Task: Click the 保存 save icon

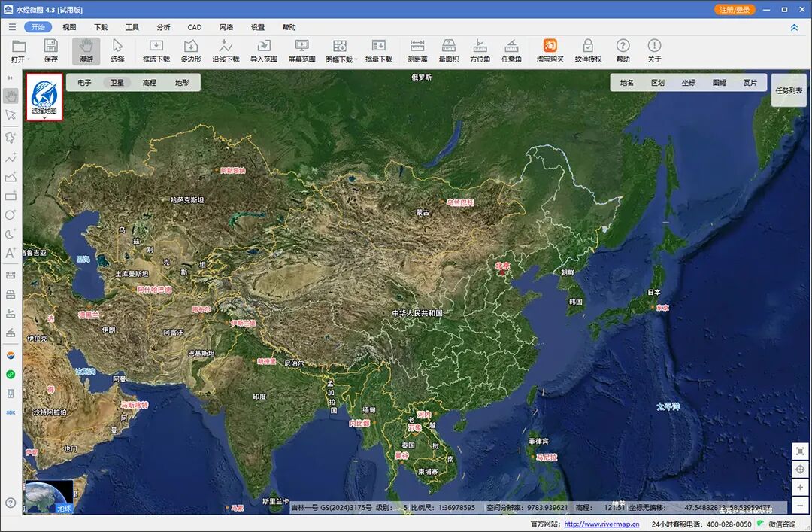Action: pos(51,51)
